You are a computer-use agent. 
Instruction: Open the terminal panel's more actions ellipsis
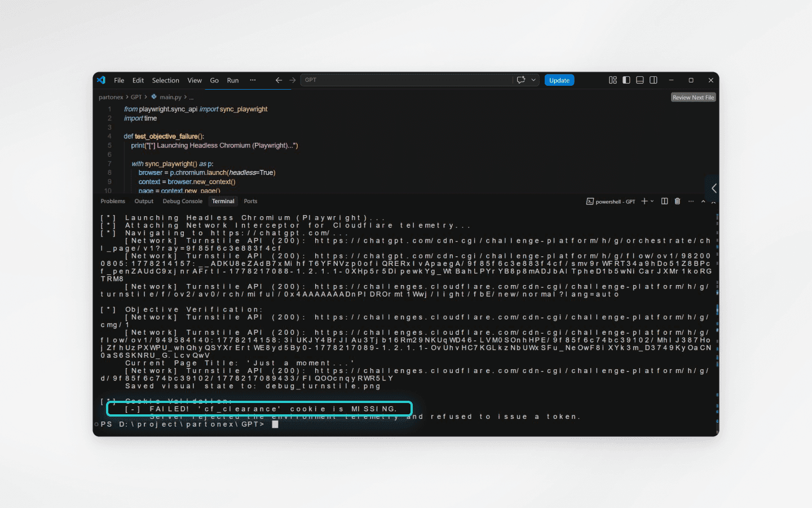click(691, 202)
